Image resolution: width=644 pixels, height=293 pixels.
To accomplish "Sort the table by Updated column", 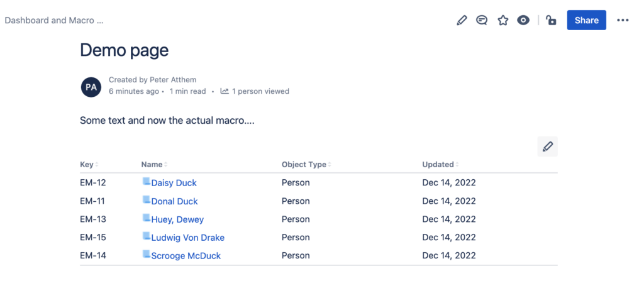I will click(441, 165).
